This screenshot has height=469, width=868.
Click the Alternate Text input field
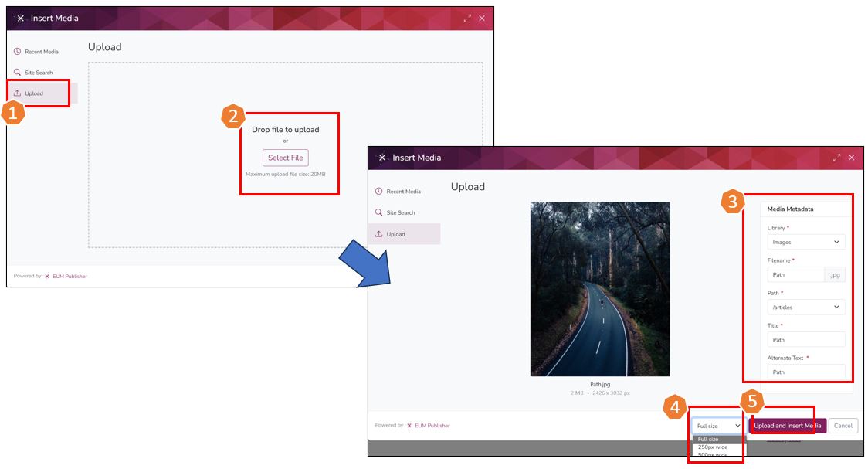click(806, 372)
